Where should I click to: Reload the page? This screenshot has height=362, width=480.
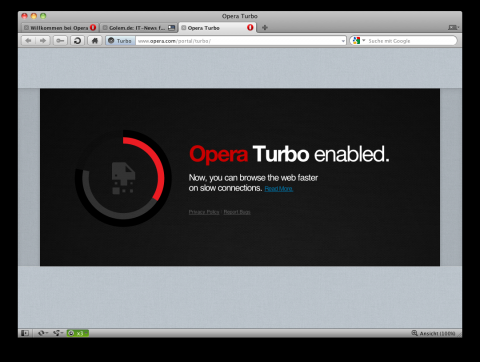tap(77, 41)
